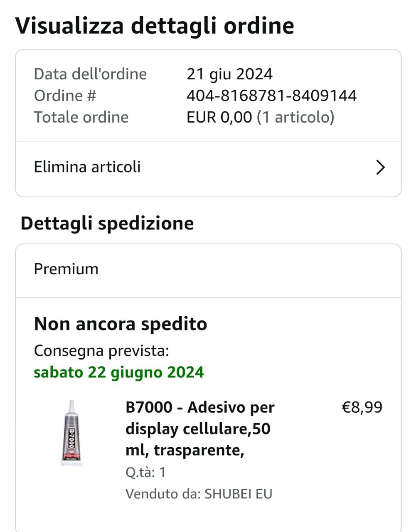Tap the Ordine # label
Image resolution: width=416 pixels, height=532 pixels.
click(65, 96)
